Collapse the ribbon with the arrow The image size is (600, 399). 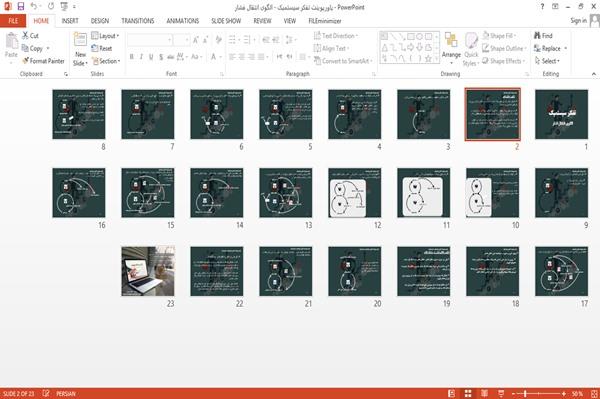593,74
